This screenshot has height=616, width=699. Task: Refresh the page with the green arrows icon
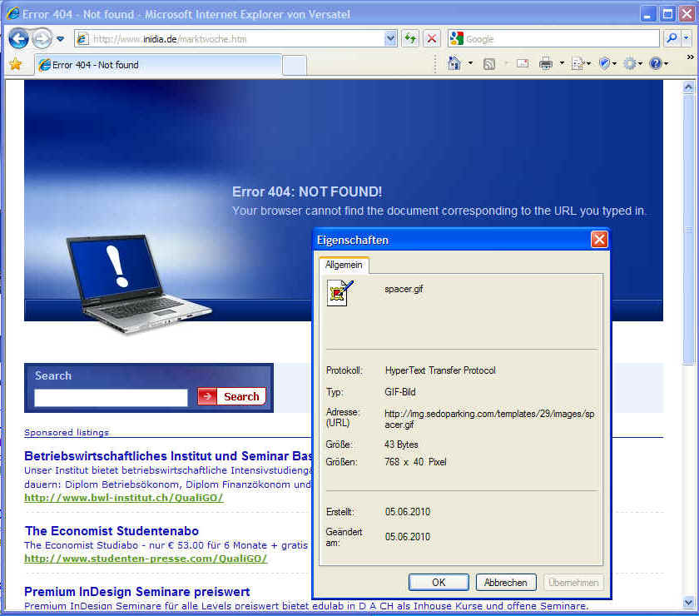[x=410, y=39]
